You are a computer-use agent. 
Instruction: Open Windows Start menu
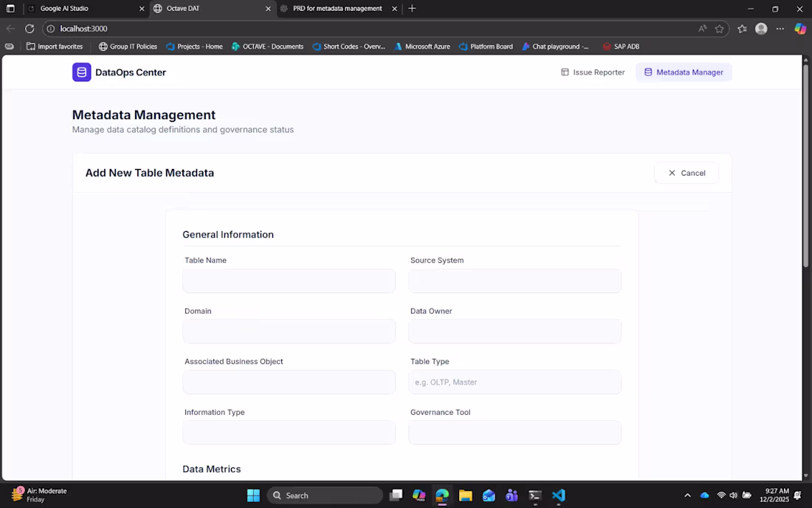(253, 495)
